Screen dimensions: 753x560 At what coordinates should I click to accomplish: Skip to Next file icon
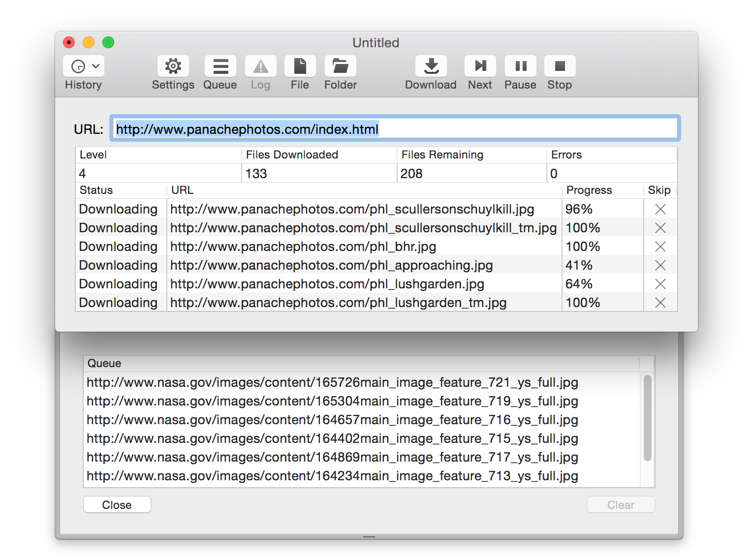click(480, 66)
